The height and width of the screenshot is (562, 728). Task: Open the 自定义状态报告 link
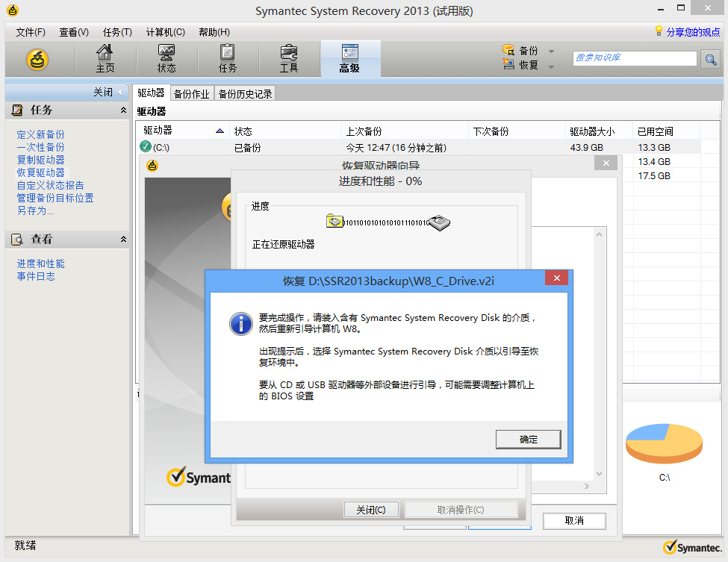click(x=50, y=185)
